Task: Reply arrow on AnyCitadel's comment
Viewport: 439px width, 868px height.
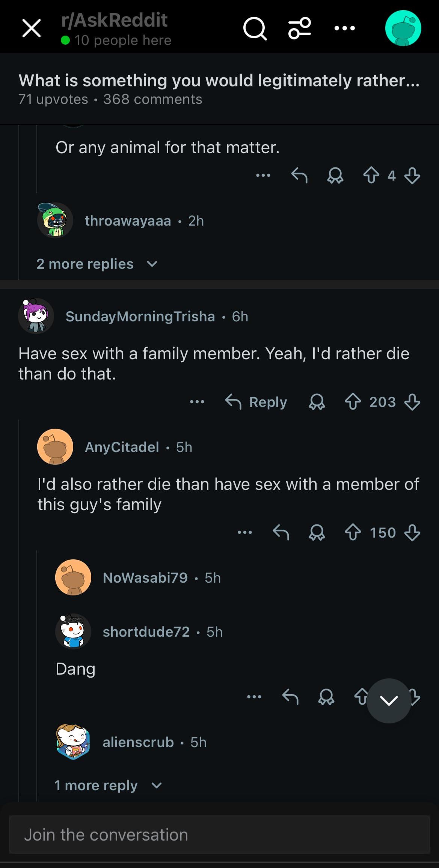Action: pyautogui.click(x=281, y=532)
